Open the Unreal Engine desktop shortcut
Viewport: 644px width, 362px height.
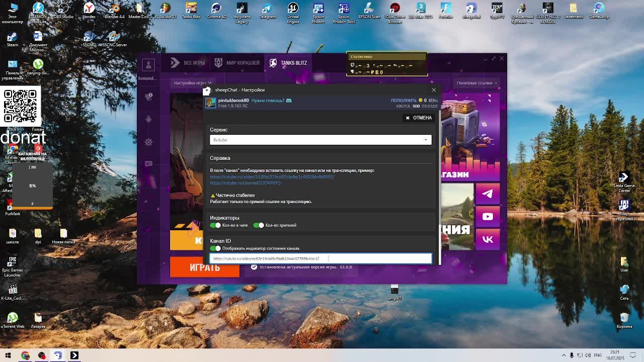tap(293, 12)
